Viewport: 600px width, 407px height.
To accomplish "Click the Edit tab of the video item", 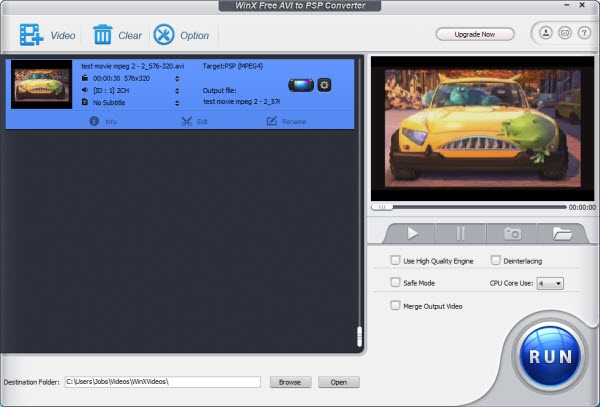I will [194, 121].
